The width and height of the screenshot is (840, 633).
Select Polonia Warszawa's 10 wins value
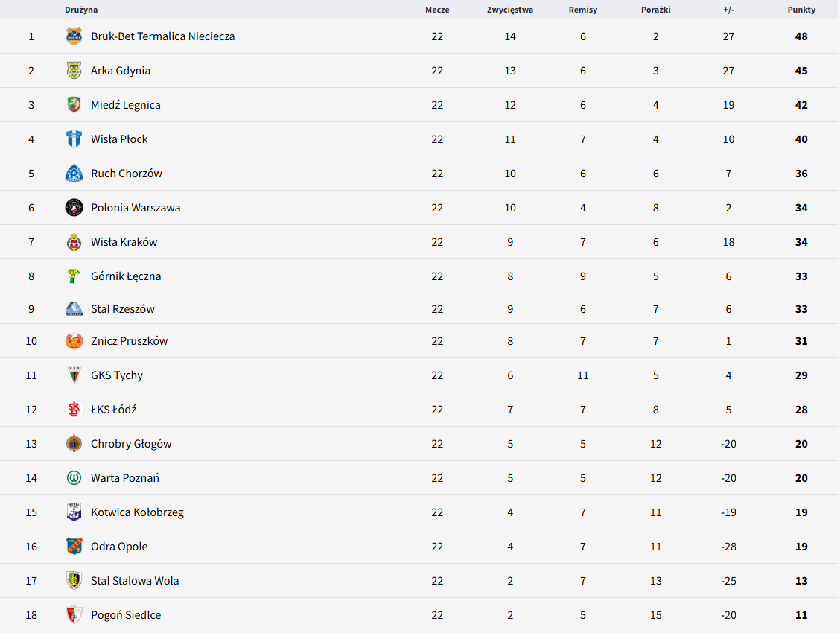click(510, 208)
